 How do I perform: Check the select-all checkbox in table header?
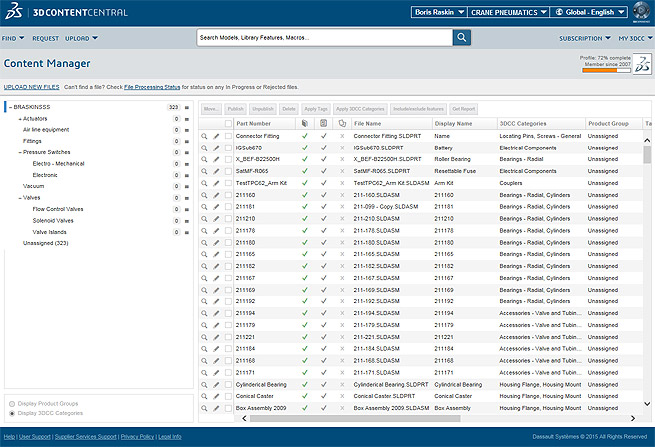tap(228, 123)
